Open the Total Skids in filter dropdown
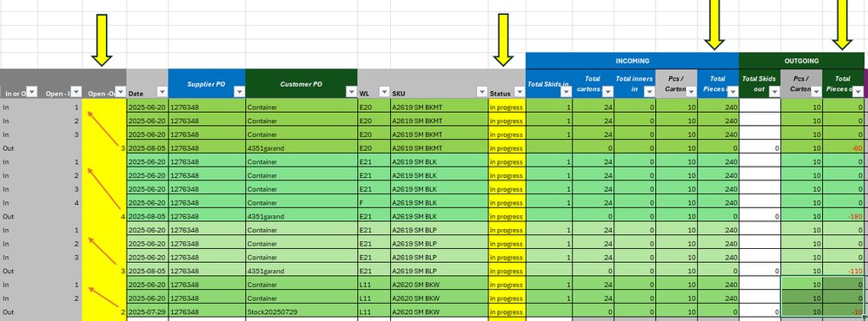Image resolution: width=868 pixels, height=321 pixels. pyautogui.click(x=567, y=92)
